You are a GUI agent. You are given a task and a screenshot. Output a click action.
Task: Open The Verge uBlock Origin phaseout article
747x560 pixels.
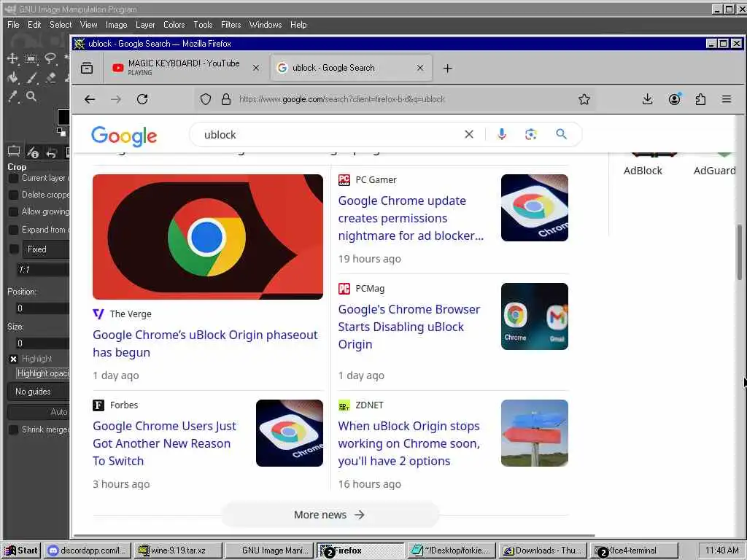point(205,343)
